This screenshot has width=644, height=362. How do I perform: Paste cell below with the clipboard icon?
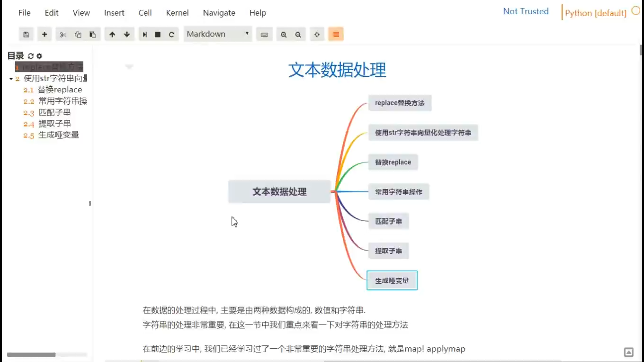(93, 35)
